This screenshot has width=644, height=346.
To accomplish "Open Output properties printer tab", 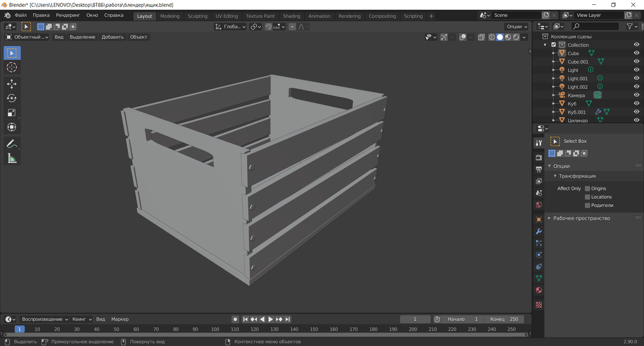I will point(539,169).
